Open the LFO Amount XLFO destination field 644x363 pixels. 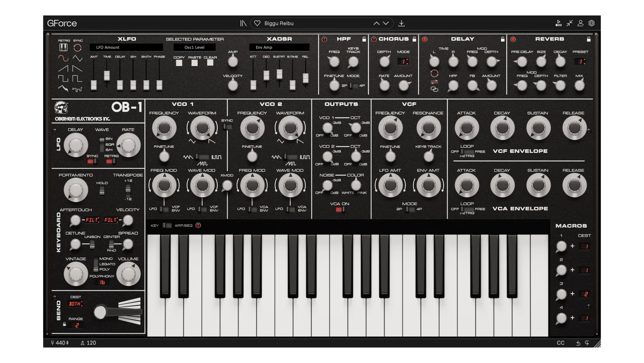[126, 47]
